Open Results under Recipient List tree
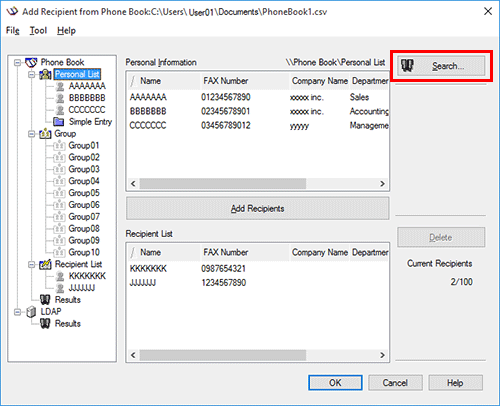Image resolution: width=500 pixels, height=406 pixels. click(x=68, y=300)
